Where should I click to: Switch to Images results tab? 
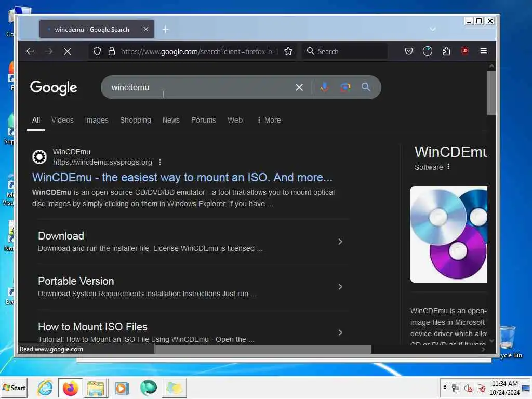pyautogui.click(x=97, y=120)
